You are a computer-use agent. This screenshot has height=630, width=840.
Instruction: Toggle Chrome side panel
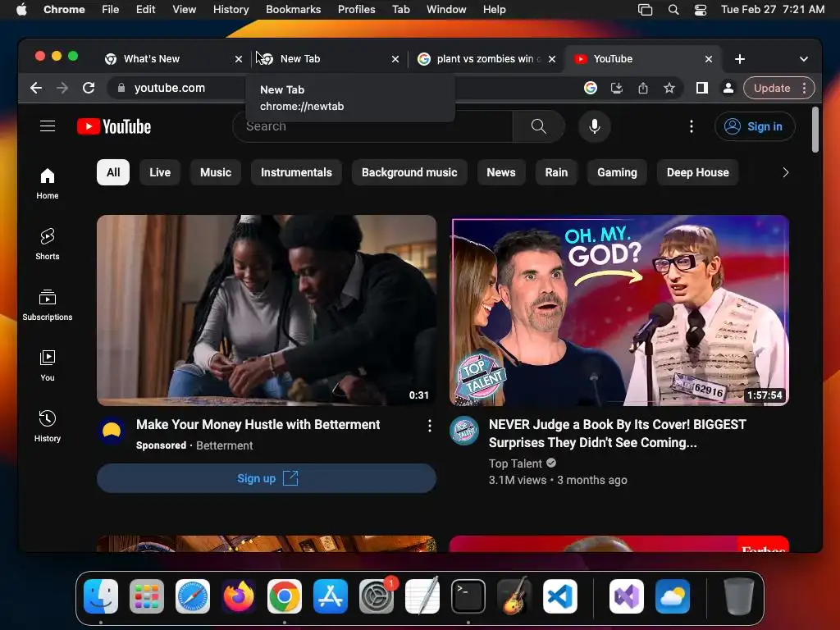click(x=702, y=88)
